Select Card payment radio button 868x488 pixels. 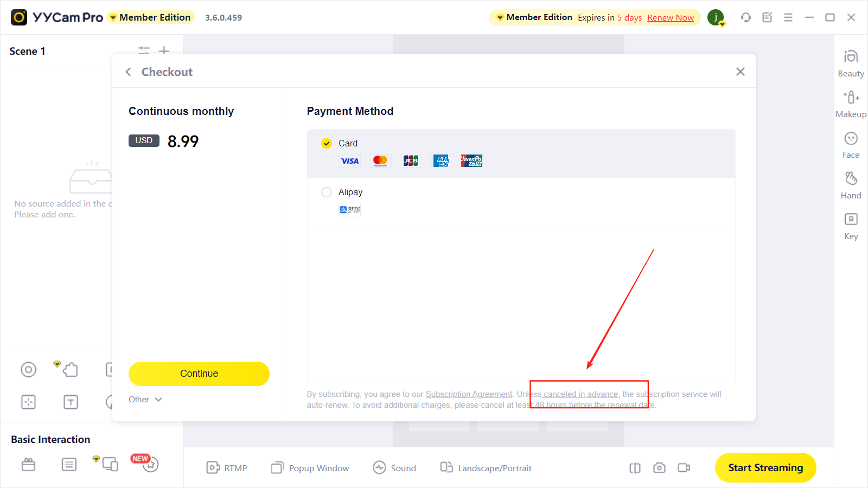tap(327, 143)
